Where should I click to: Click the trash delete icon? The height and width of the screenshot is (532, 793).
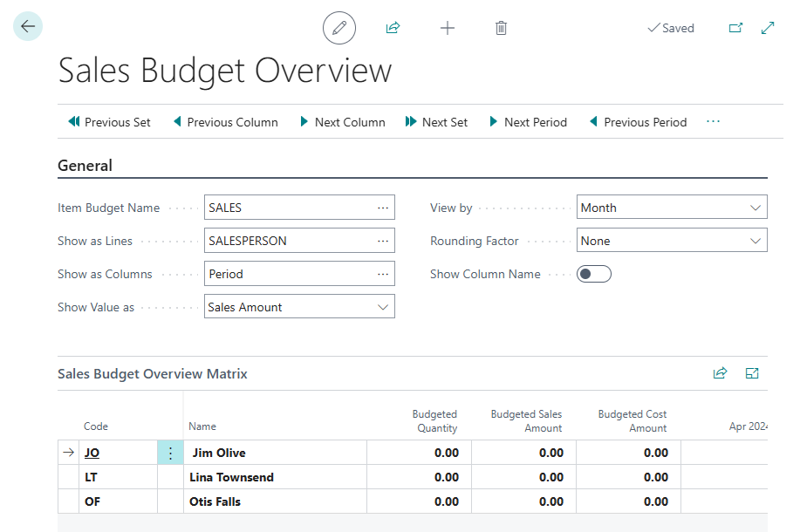[x=501, y=28]
